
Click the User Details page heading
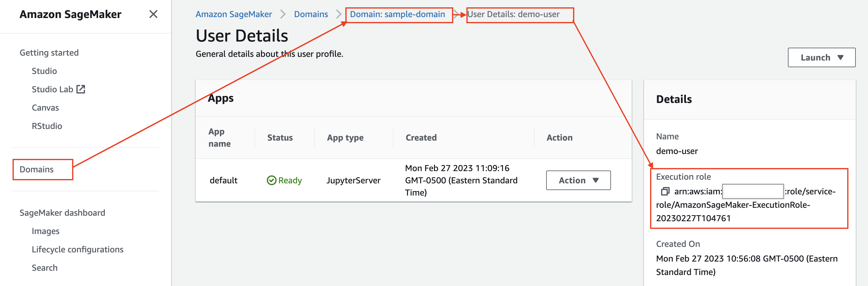(x=241, y=36)
